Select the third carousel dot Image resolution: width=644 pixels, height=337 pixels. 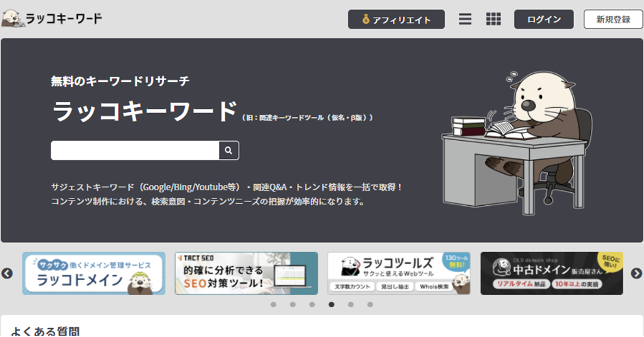point(312,305)
